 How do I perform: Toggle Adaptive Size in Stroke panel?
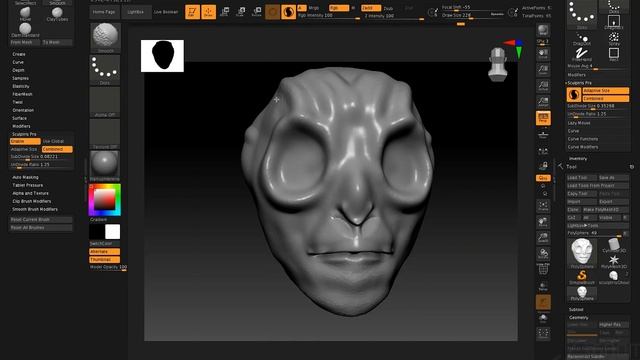click(x=606, y=91)
